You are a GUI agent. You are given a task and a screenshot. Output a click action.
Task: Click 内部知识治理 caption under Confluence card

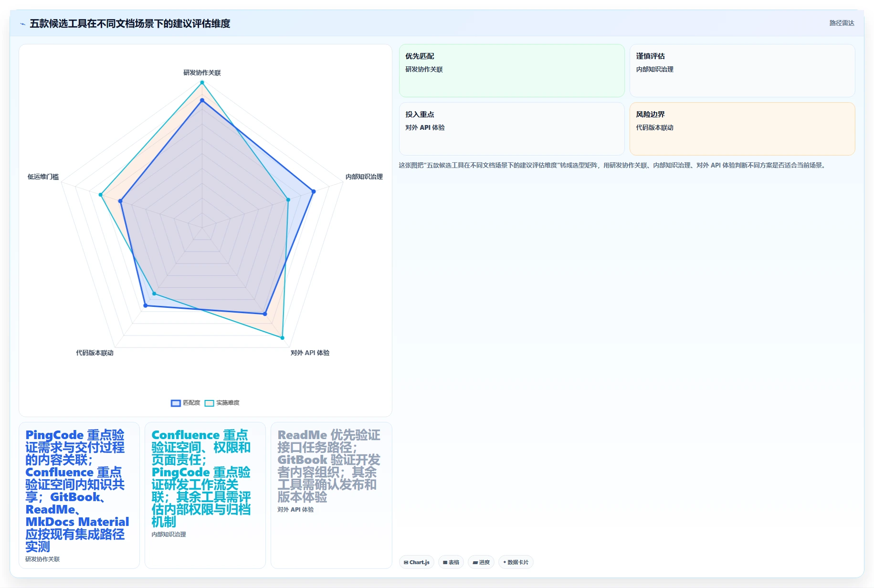click(x=168, y=535)
